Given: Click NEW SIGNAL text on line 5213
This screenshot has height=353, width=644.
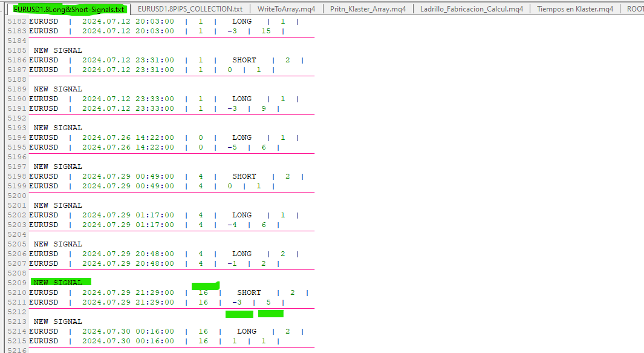Looking at the screenshot, I should tap(58, 322).
